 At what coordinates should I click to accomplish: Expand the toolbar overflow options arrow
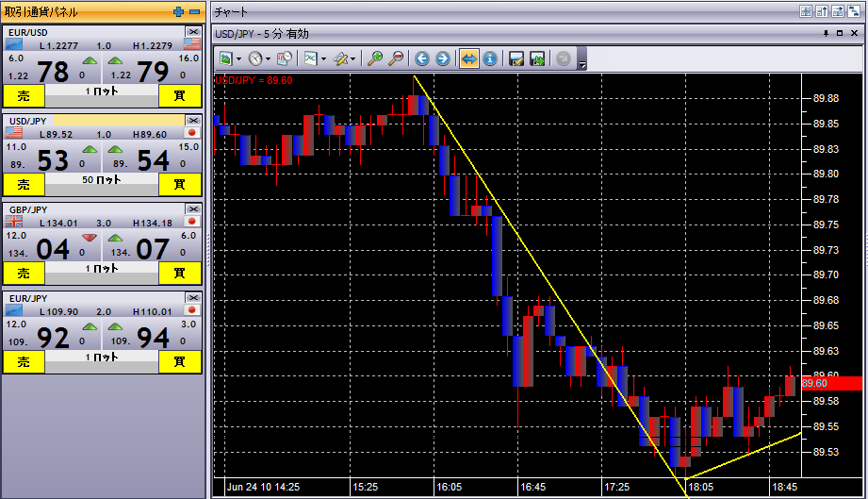[582, 64]
